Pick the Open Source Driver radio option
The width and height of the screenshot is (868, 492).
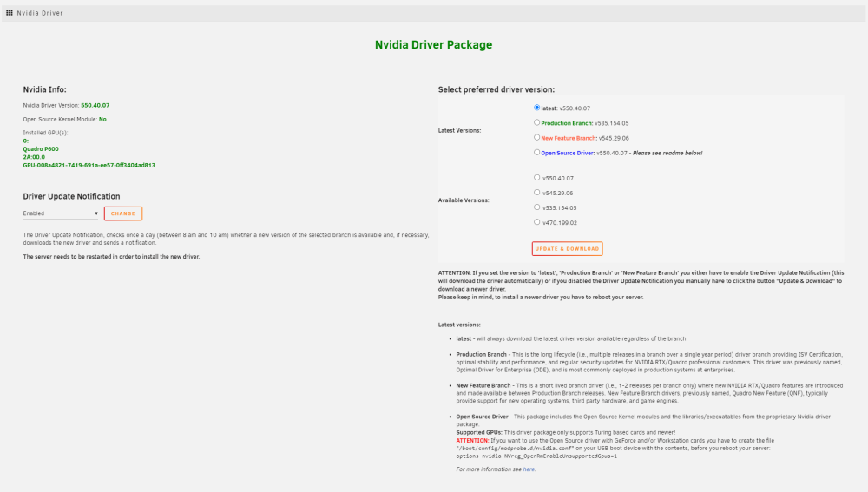(536, 152)
